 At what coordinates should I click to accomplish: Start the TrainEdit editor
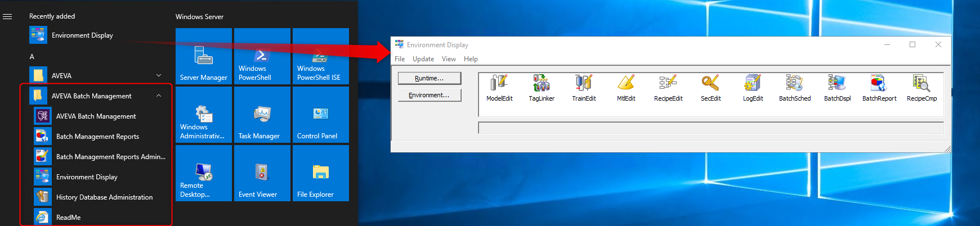(x=584, y=88)
